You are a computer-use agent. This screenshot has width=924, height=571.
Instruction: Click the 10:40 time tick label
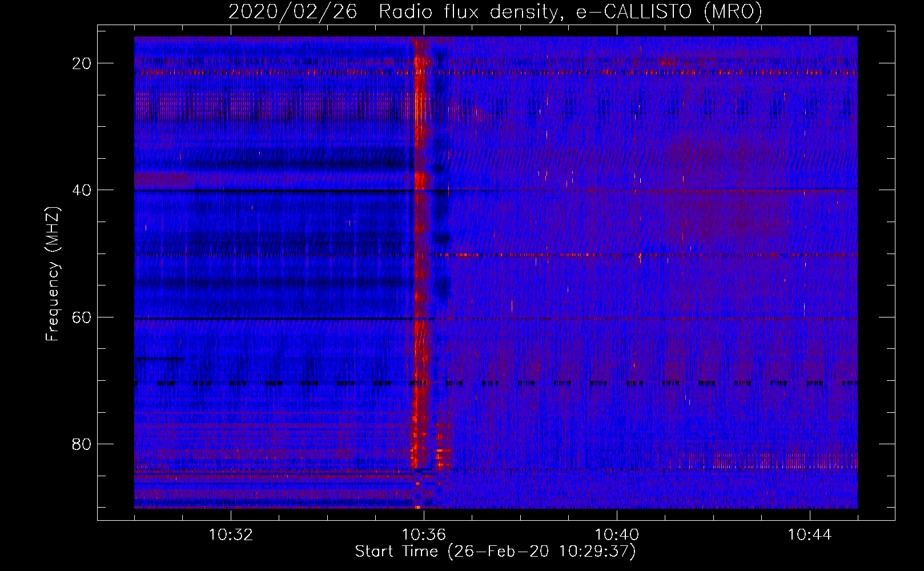pos(617,535)
